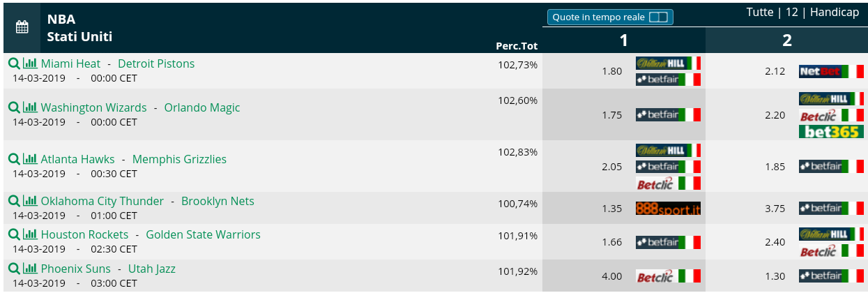Open stats chart icon for Oklahoma City Thunder

[x=30, y=201]
